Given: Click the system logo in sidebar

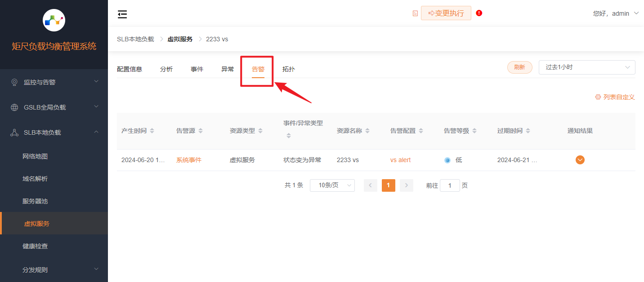Looking at the screenshot, I should [54, 20].
